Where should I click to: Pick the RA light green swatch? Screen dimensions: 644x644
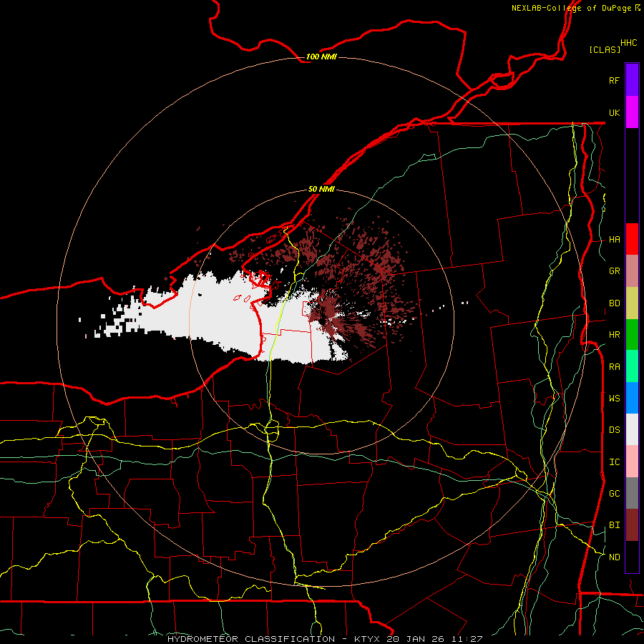(x=632, y=366)
